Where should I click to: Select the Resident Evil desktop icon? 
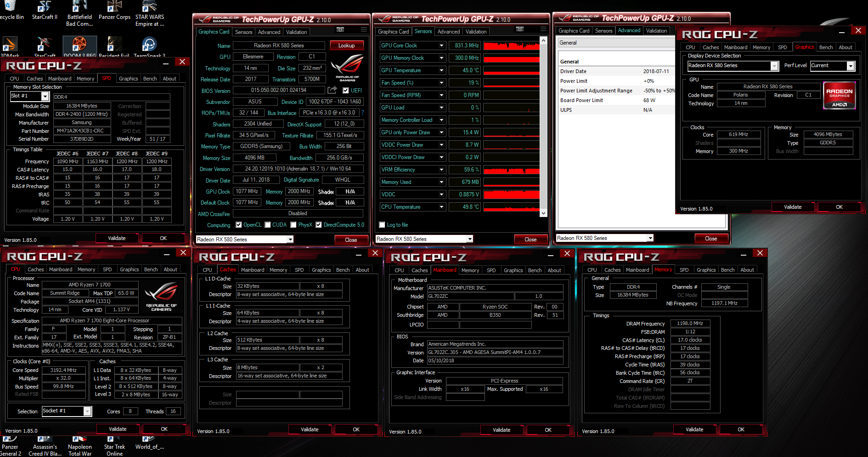(x=114, y=47)
